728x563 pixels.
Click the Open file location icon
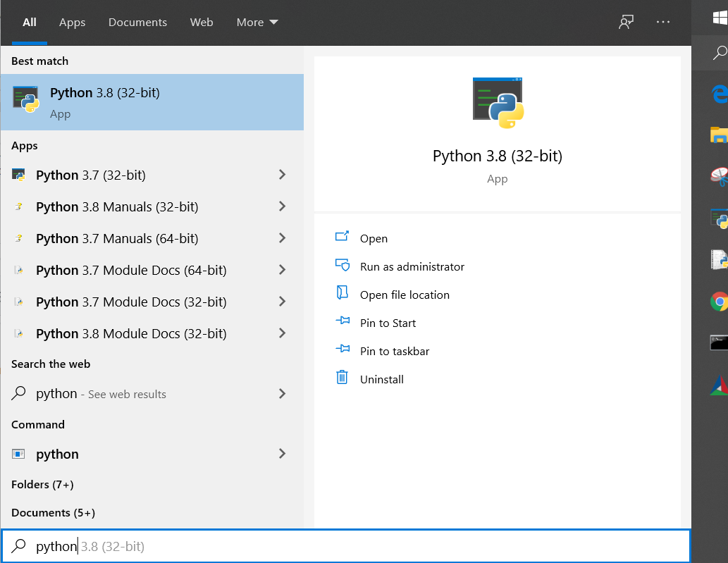pyautogui.click(x=343, y=292)
